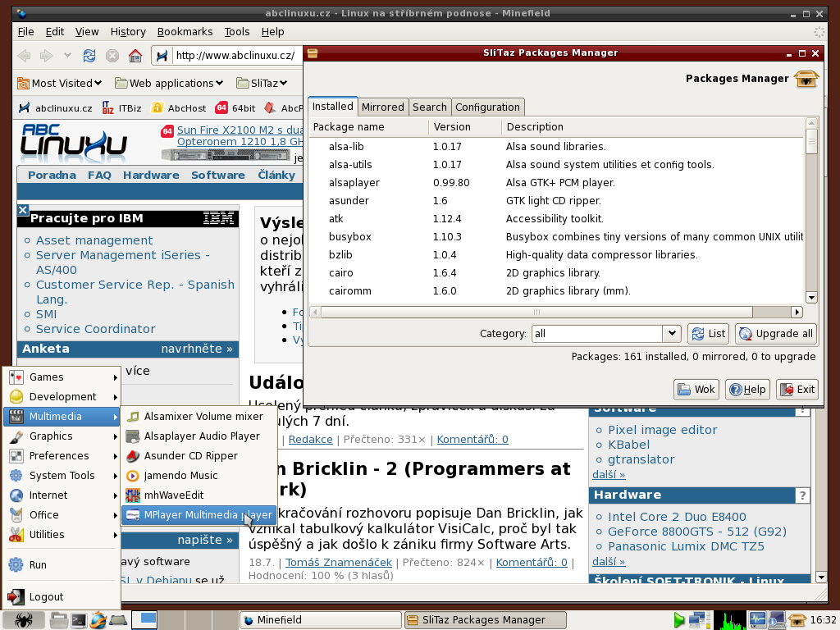Sort by Package name column header

coord(369,127)
